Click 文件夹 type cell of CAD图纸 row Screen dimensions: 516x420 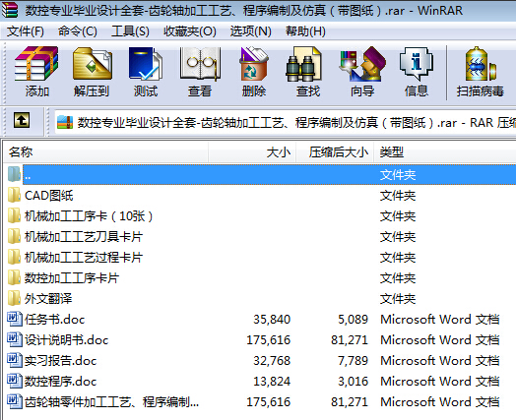pyautogui.click(x=398, y=196)
